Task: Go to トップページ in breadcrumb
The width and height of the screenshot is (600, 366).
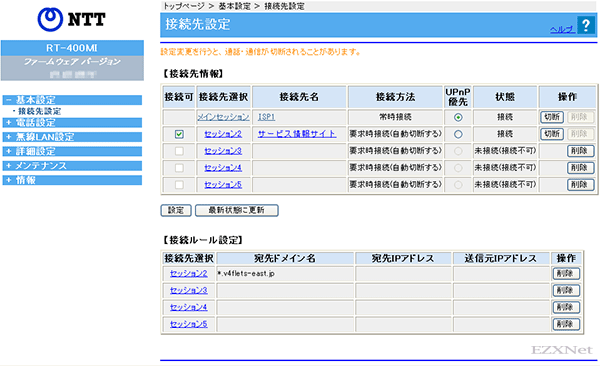Action: [184, 6]
